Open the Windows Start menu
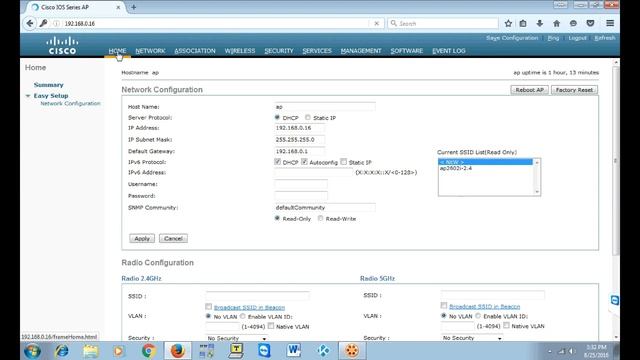640x360 pixels. point(32,351)
